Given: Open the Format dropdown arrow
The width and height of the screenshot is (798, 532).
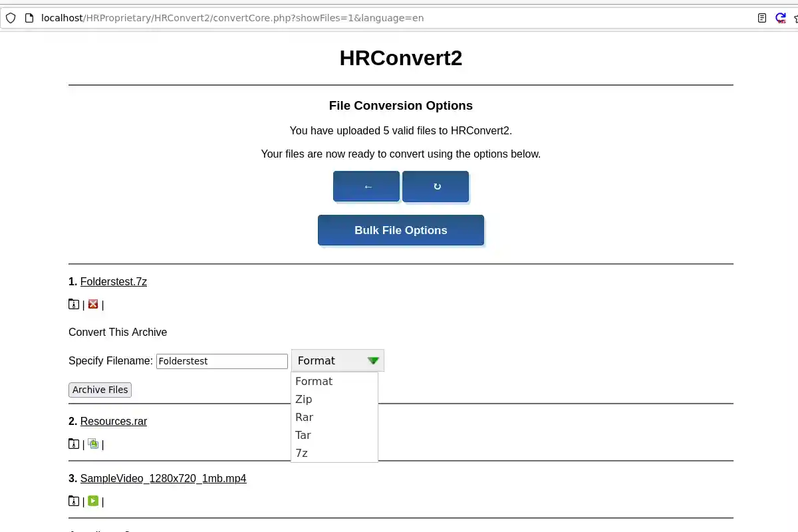Looking at the screenshot, I should [x=373, y=360].
